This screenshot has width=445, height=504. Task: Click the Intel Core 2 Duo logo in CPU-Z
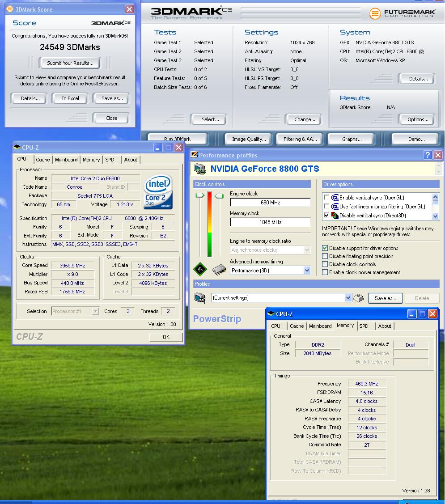tap(158, 192)
